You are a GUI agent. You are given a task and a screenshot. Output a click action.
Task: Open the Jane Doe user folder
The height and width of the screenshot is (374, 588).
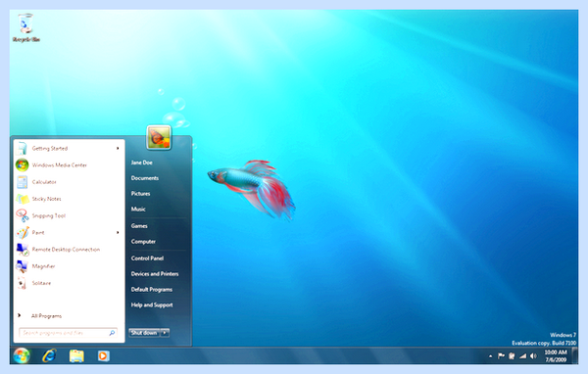pos(142,163)
